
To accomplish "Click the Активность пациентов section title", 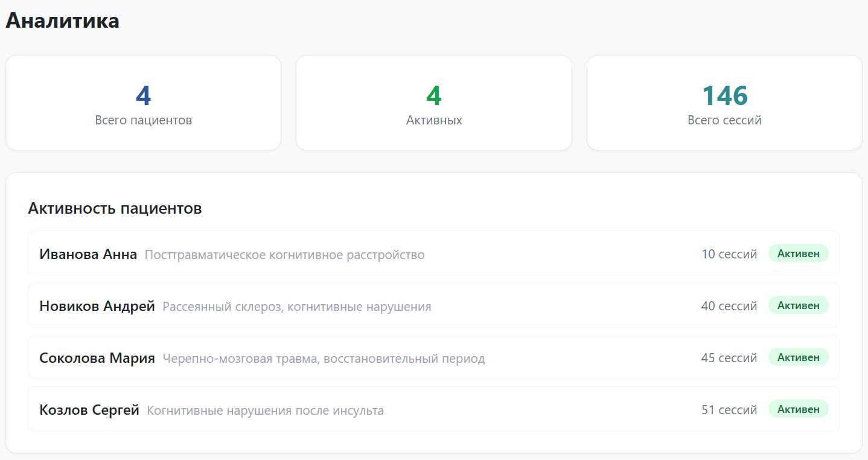I will [115, 208].
